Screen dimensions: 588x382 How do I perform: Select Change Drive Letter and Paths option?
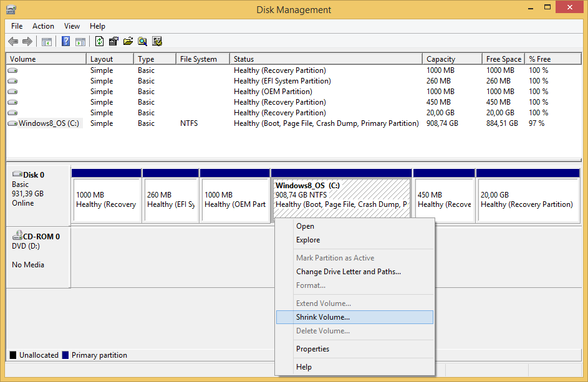click(x=348, y=272)
